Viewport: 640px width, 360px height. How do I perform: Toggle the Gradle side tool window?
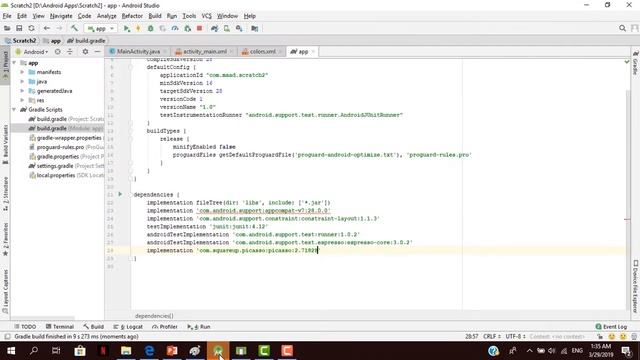point(636,63)
